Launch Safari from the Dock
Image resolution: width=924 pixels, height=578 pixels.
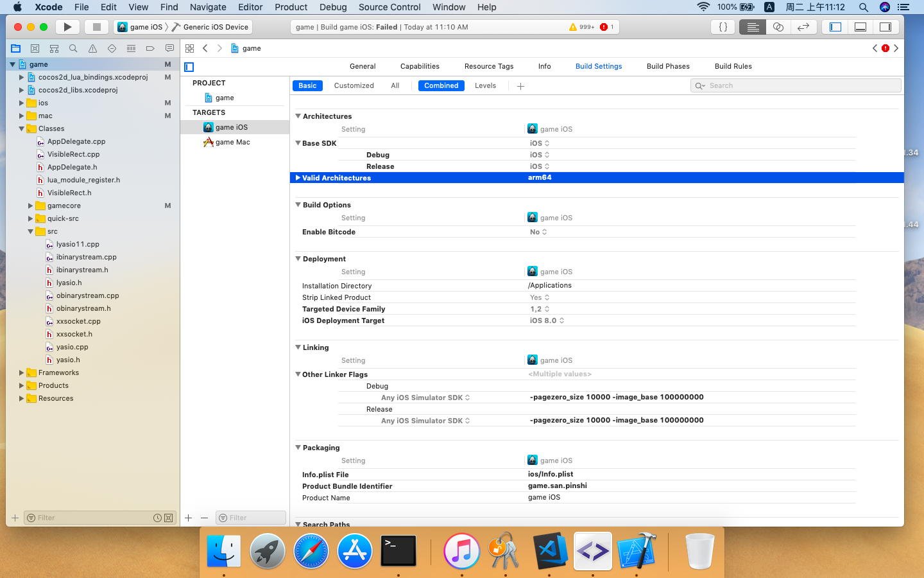(x=311, y=551)
